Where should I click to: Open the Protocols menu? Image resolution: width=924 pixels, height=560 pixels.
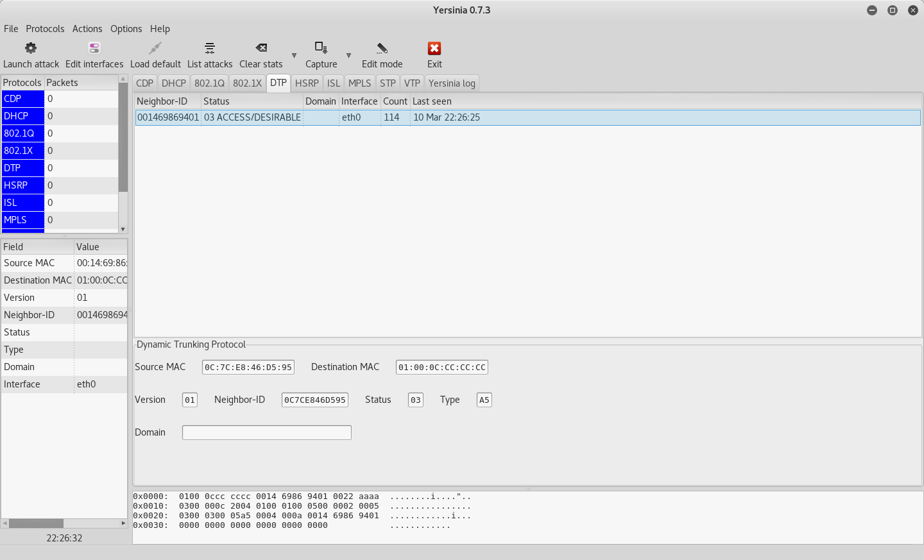[45, 29]
